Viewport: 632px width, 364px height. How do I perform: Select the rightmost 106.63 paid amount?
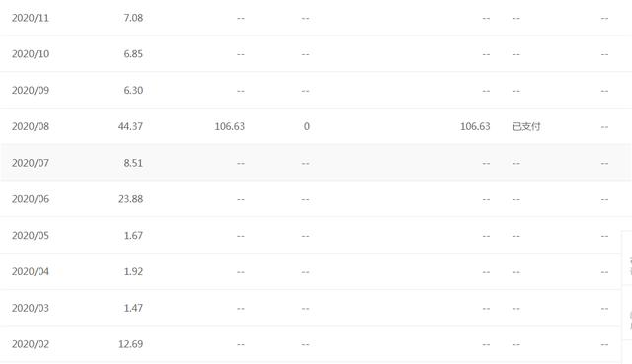pyautogui.click(x=475, y=126)
